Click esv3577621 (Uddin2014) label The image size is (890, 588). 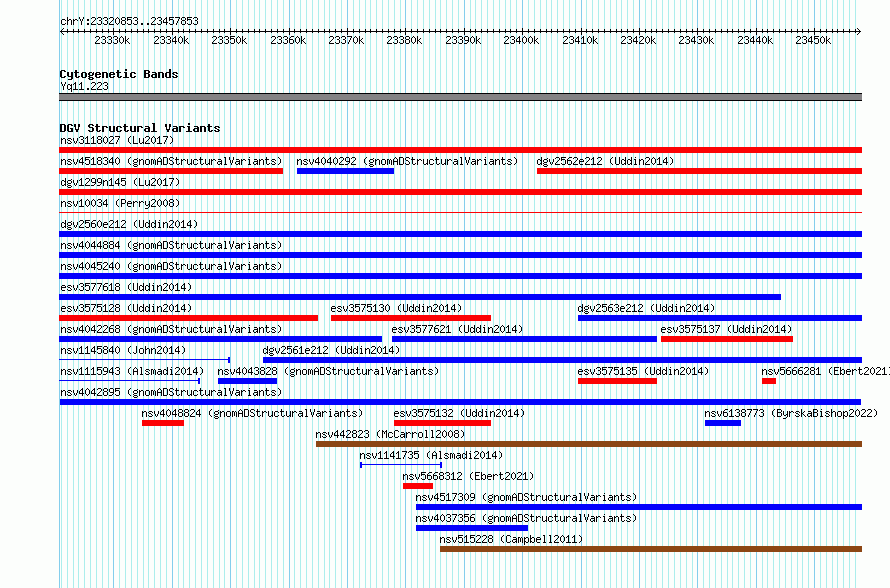(457, 329)
